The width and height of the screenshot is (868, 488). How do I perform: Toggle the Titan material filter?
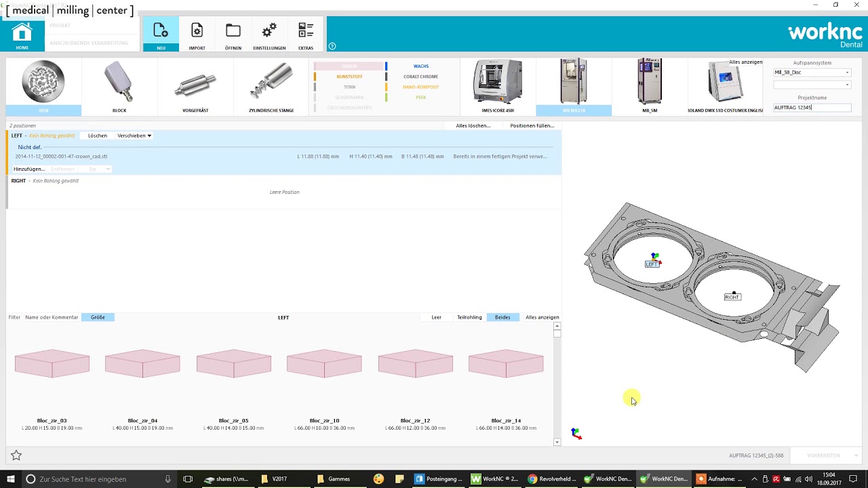(x=349, y=87)
